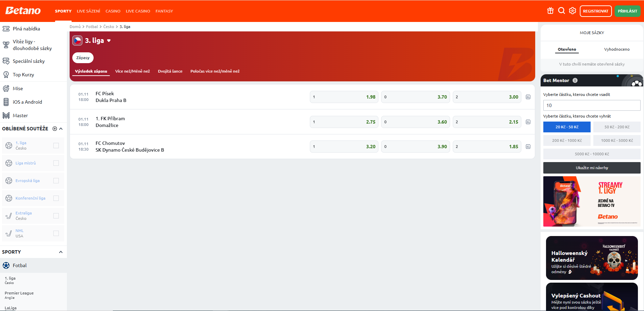This screenshot has height=311, width=644.
Task: Add favorite competition with plus icon
Action: point(55,129)
